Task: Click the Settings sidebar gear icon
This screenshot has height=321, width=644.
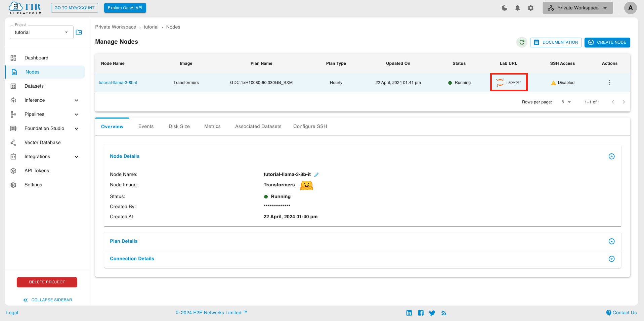Action: pyautogui.click(x=13, y=185)
